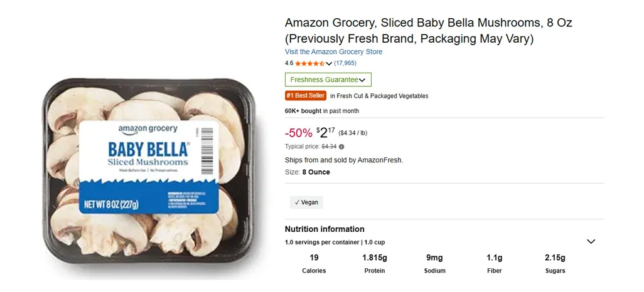Click the barcode on the mushroom package
This screenshot has height=292, width=644.
pyautogui.click(x=208, y=149)
